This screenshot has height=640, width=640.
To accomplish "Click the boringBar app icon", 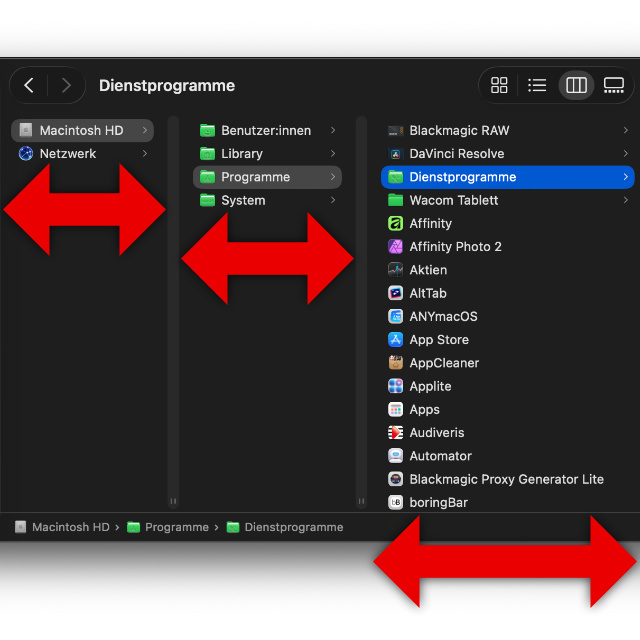I will pyautogui.click(x=396, y=502).
